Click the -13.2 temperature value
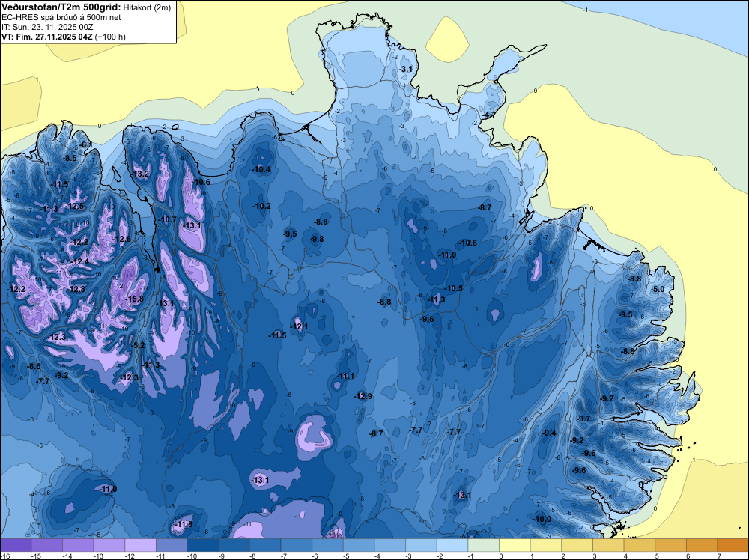The width and height of the screenshot is (749, 560). pyautogui.click(x=141, y=174)
